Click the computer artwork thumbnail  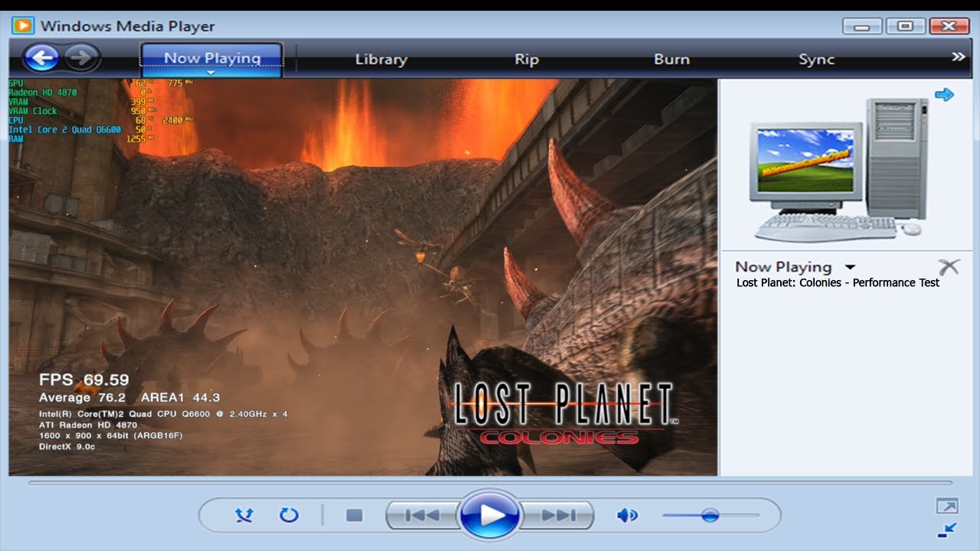[838, 168]
